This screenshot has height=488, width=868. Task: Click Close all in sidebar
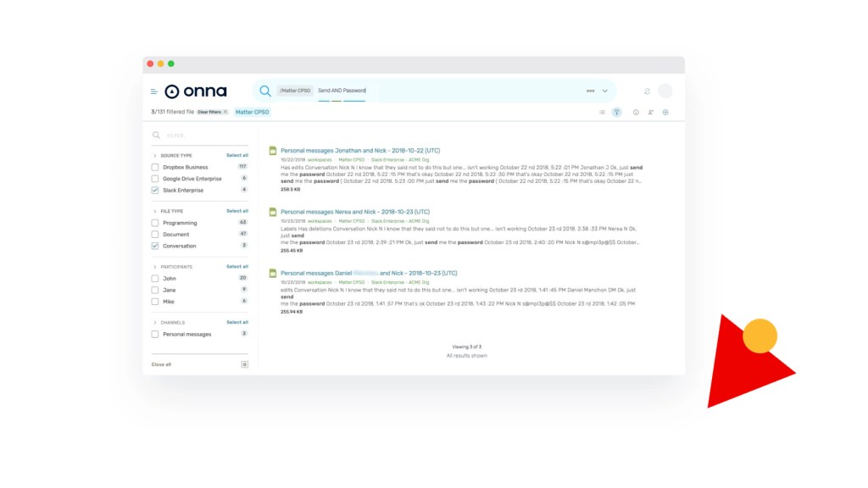point(161,364)
